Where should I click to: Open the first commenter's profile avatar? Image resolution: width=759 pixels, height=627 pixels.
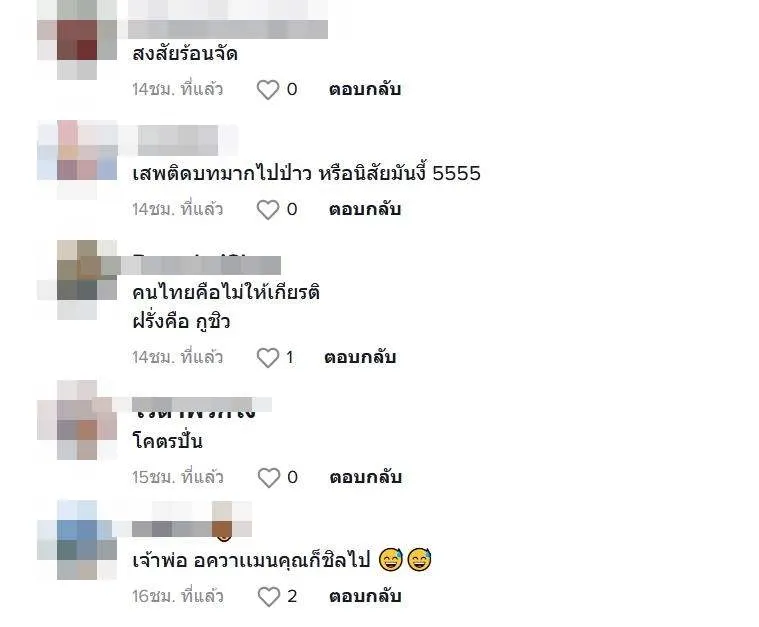[77, 40]
